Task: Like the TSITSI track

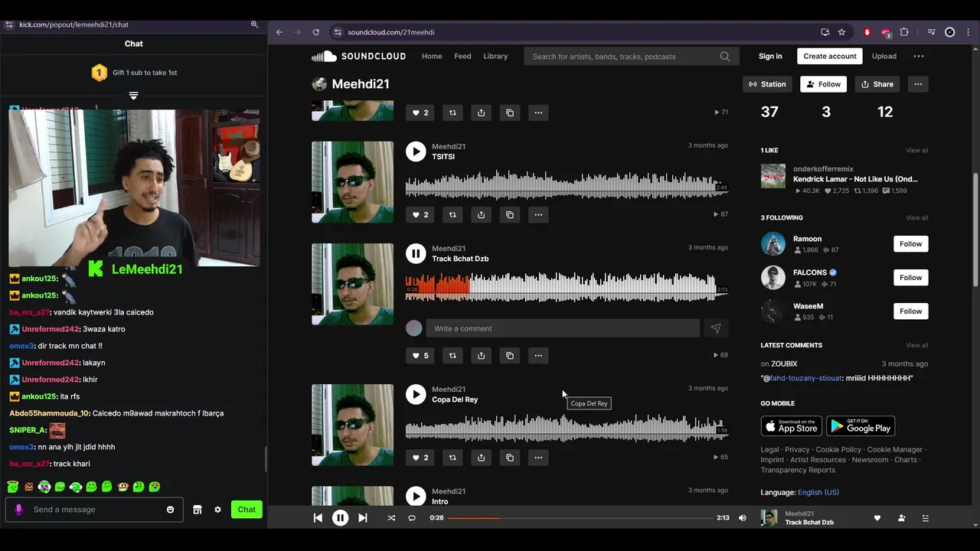Action: click(420, 215)
